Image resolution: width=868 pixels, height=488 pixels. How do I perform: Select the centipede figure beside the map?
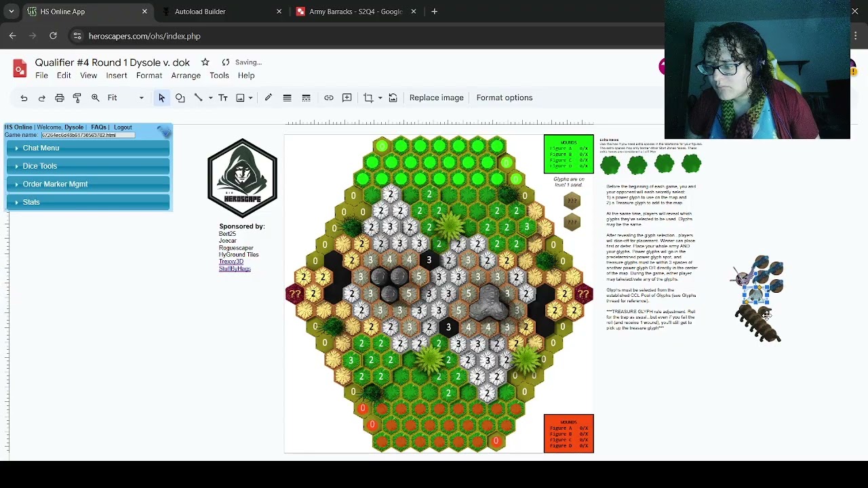point(758,324)
